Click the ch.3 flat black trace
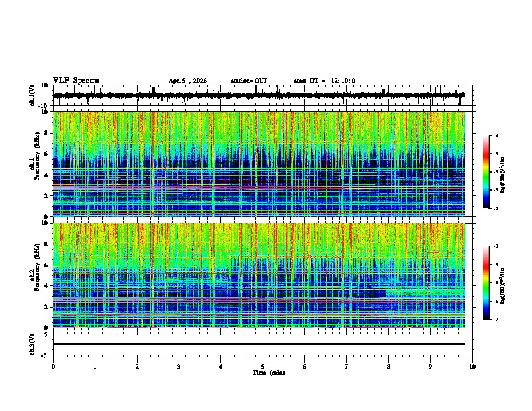532x411 pixels. (x=259, y=344)
